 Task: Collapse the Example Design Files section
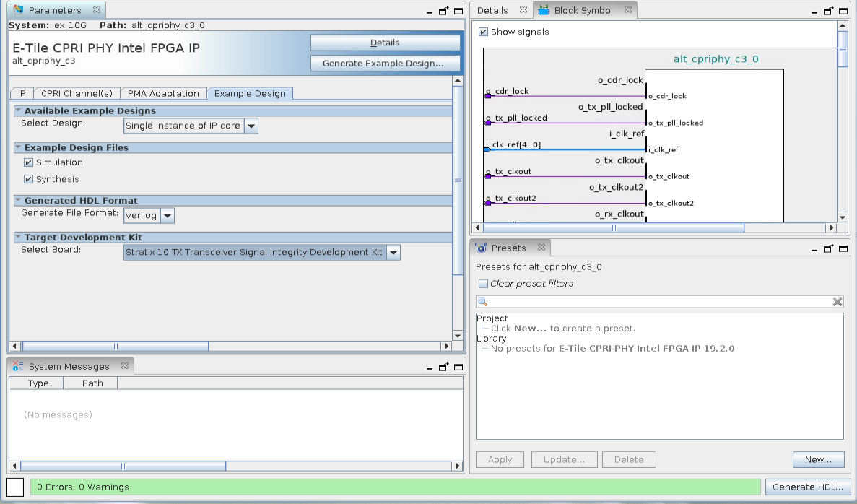18,147
